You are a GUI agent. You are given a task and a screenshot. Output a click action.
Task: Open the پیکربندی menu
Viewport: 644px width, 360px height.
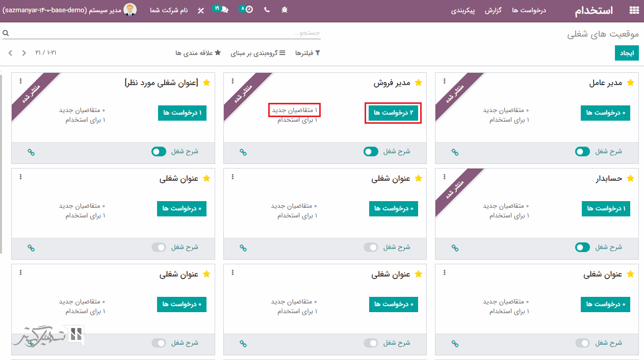462,10
